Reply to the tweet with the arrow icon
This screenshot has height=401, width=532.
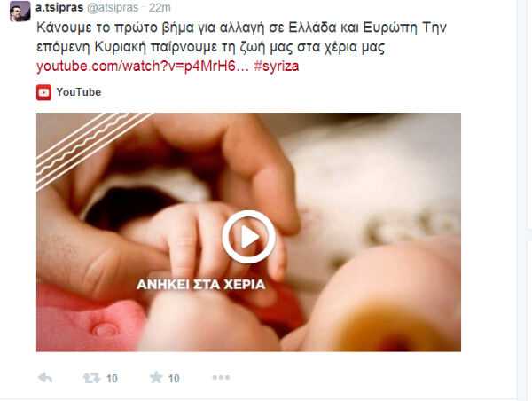(x=45, y=378)
